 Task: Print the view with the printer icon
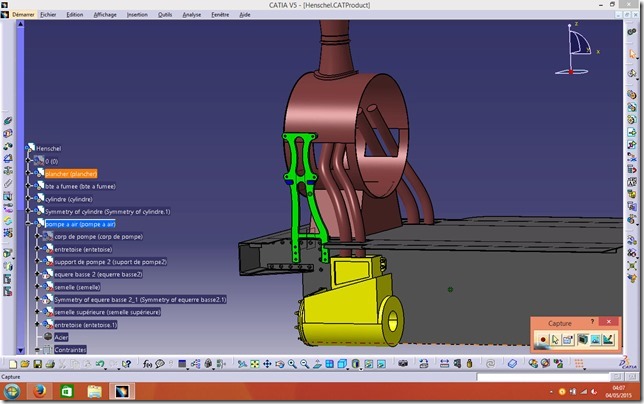click(x=50, y=364)
